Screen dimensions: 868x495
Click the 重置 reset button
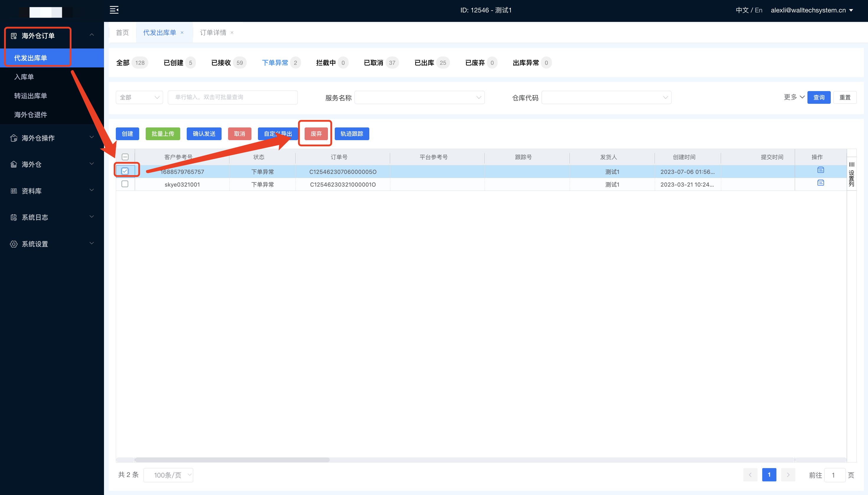pos(845,98)
